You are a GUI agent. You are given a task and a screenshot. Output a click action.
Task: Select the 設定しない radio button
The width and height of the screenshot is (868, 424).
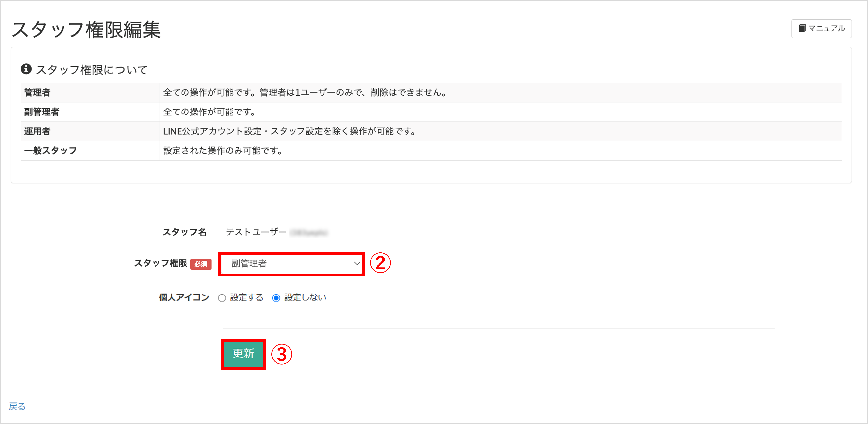[276, 298]
